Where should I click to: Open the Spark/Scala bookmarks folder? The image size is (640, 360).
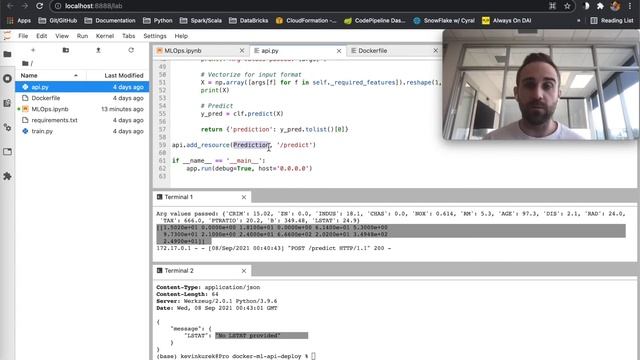[201, 20]
